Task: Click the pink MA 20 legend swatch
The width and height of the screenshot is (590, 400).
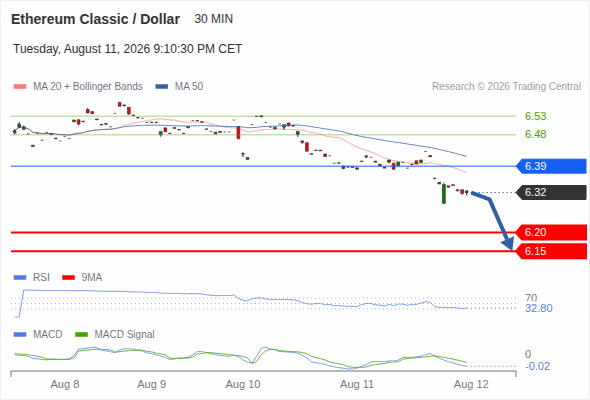Action: coord(20,87)
